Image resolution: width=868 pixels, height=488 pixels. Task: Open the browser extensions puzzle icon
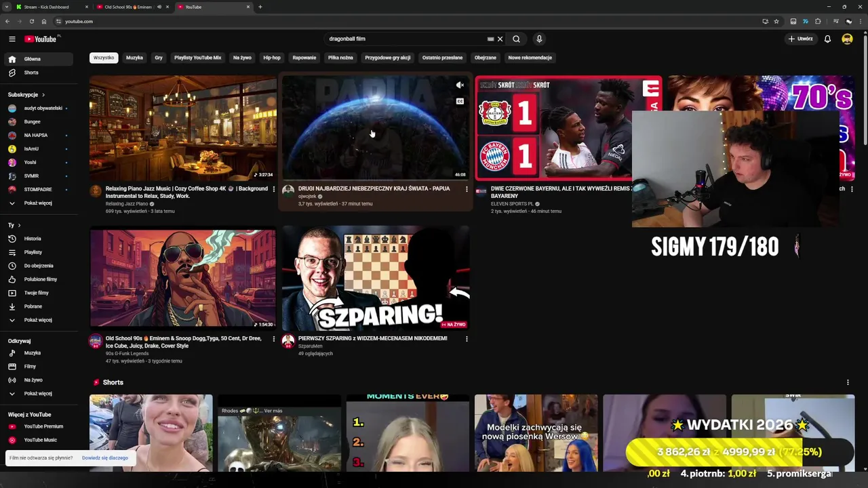818,22
